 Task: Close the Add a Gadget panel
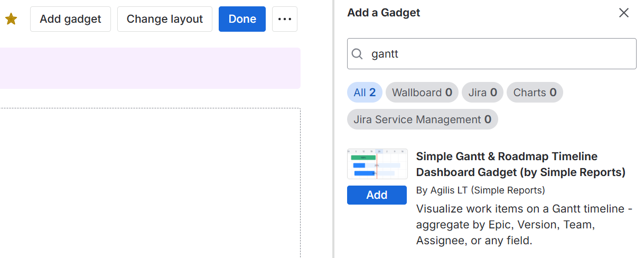pos(624,13)
